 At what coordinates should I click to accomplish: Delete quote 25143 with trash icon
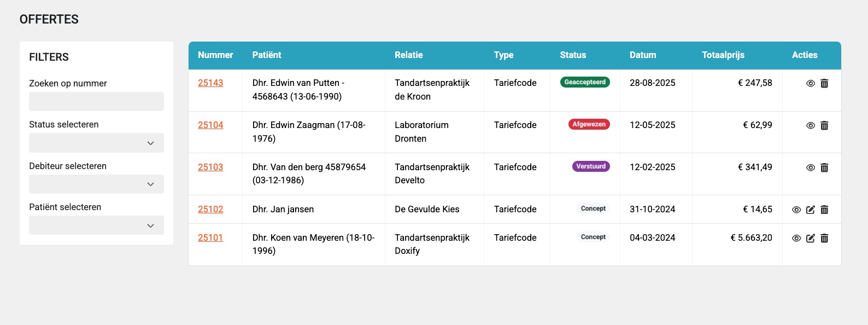(824, 83)
